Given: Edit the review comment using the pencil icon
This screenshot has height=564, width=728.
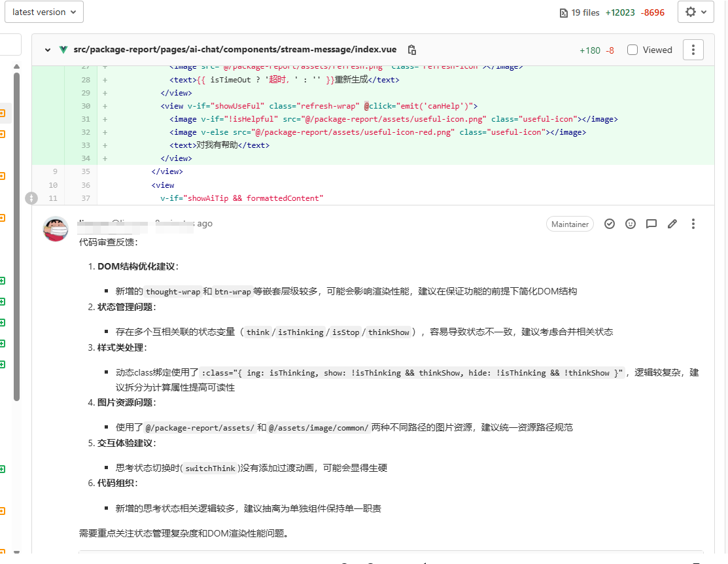Looking at the screenshot, I should tap(672, 224).
